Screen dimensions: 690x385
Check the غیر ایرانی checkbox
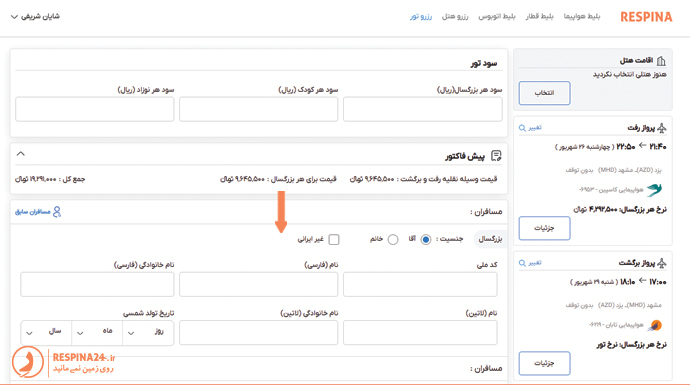334,239
